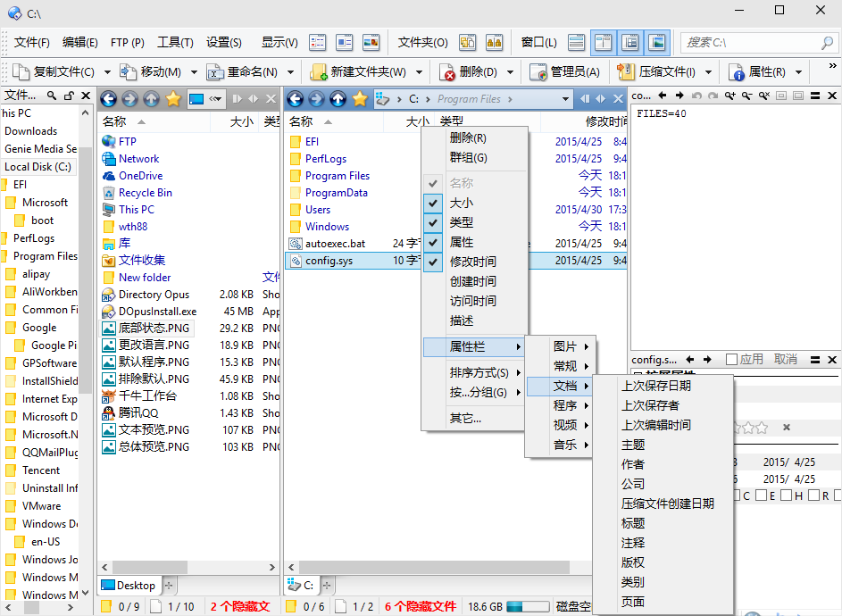Select the dual vertical pane layout icon
This screenshot has width=842, height=616.
coord(603,42)
